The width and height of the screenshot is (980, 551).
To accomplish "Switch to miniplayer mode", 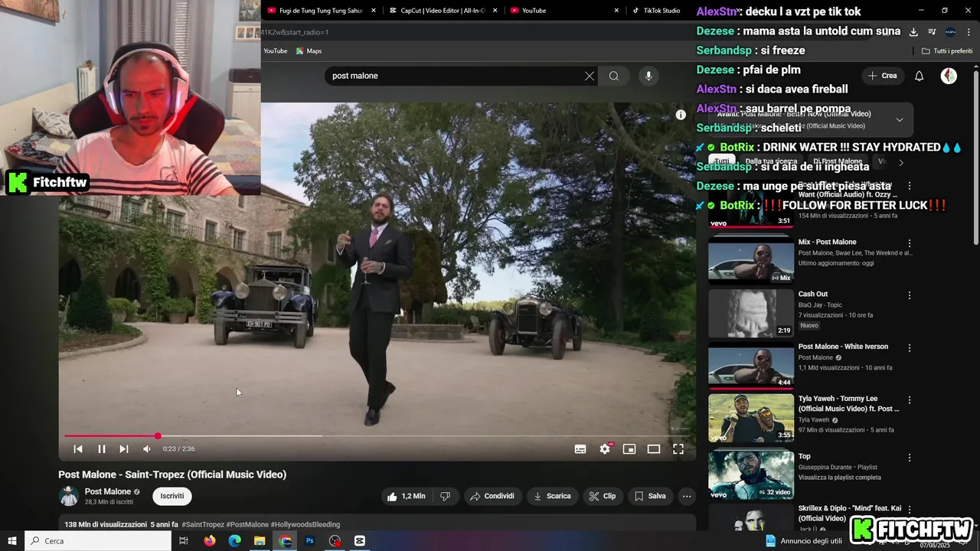I will tap(629, 449).
